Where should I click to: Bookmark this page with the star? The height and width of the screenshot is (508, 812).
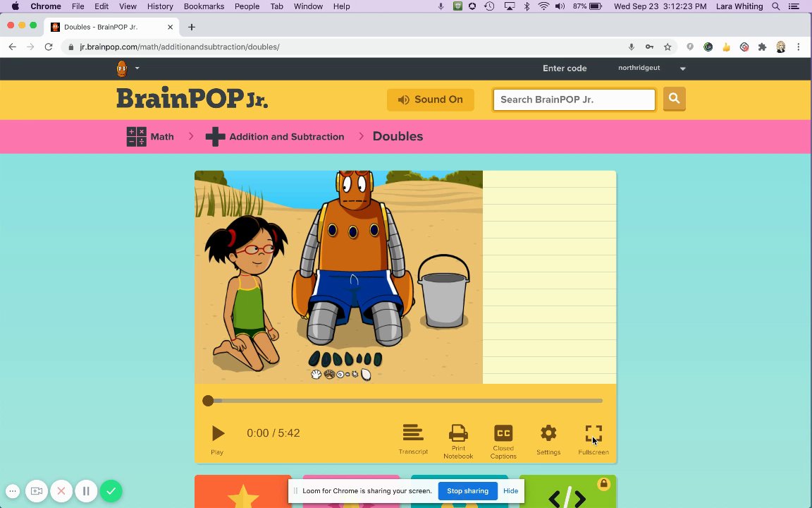pyautogui.click(x=668, y=47)
